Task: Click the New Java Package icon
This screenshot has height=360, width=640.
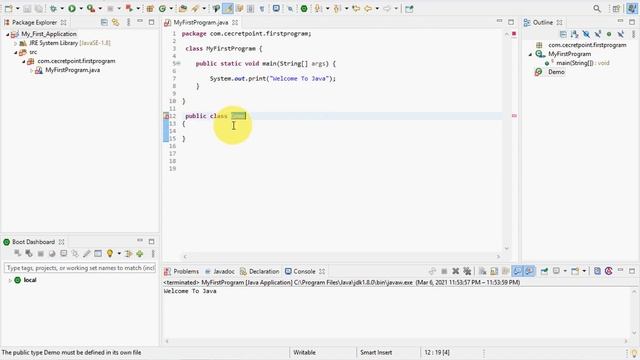Action: [x=150, y=8]
